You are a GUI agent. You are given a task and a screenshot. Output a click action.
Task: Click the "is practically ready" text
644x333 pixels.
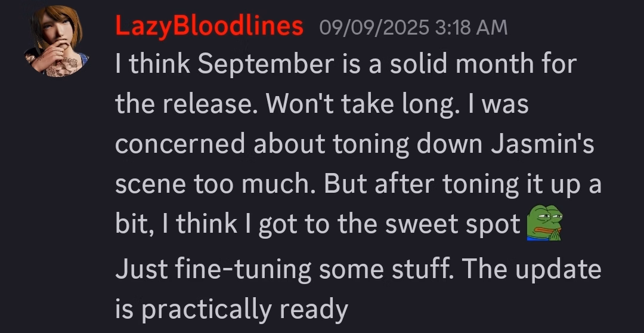(231, 309)
